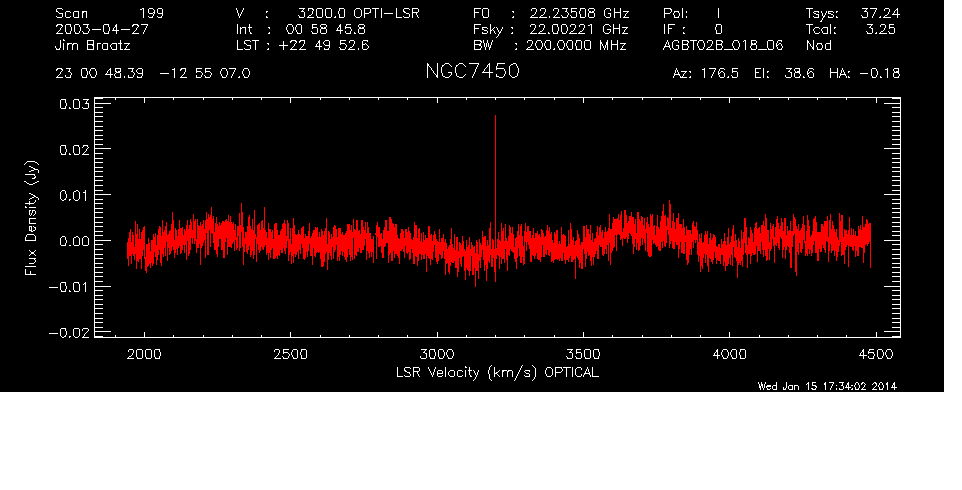962x490 pixels.
Task: Click the Tsys value 37.24
Action: (880, 13)
